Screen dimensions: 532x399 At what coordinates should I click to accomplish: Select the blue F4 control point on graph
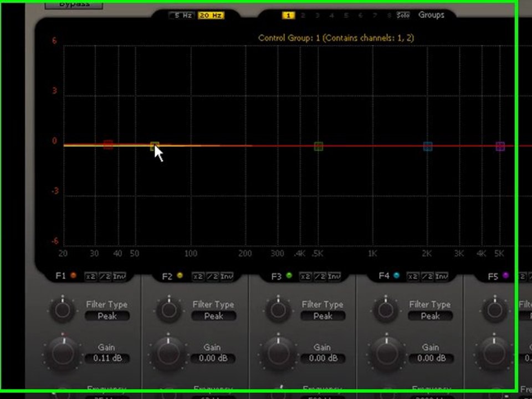pos(428,146)
